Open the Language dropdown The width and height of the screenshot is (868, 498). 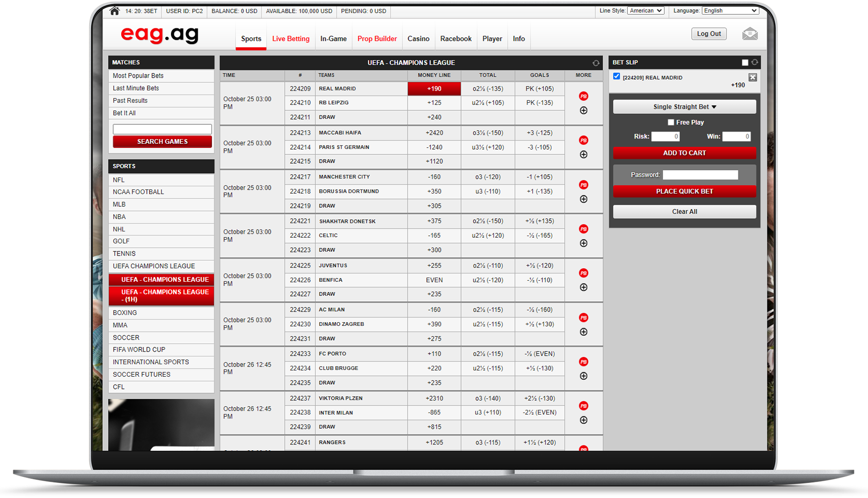(x=730, y=10)
